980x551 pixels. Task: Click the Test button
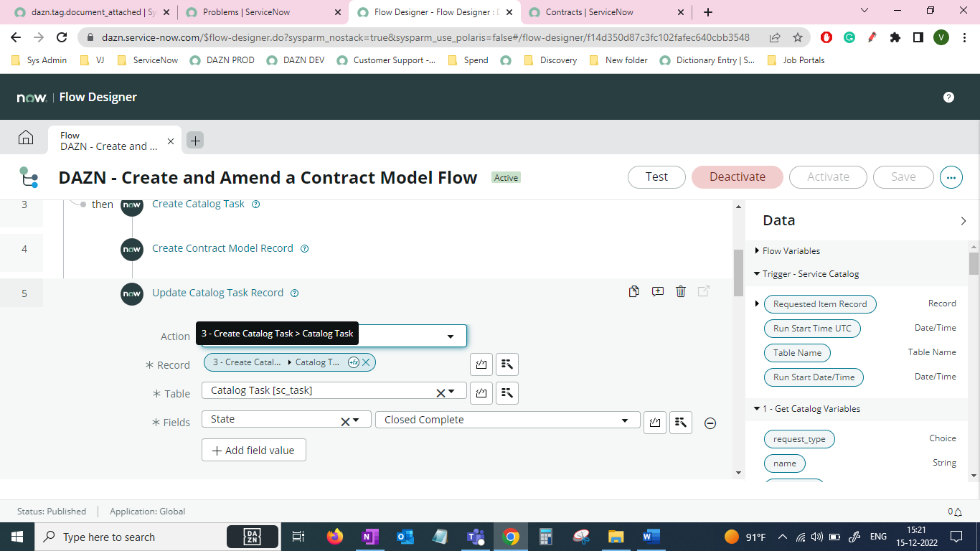[x=656, y=177]
